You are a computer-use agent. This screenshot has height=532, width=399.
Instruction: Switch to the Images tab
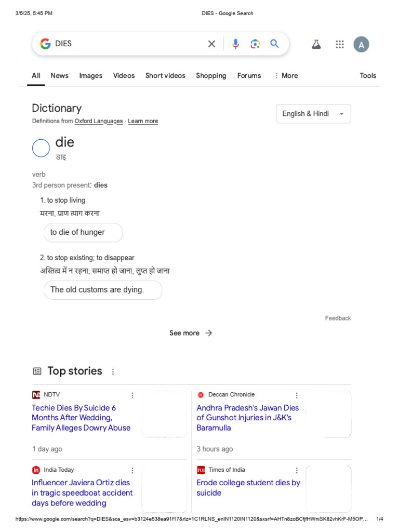coord(90,76)
